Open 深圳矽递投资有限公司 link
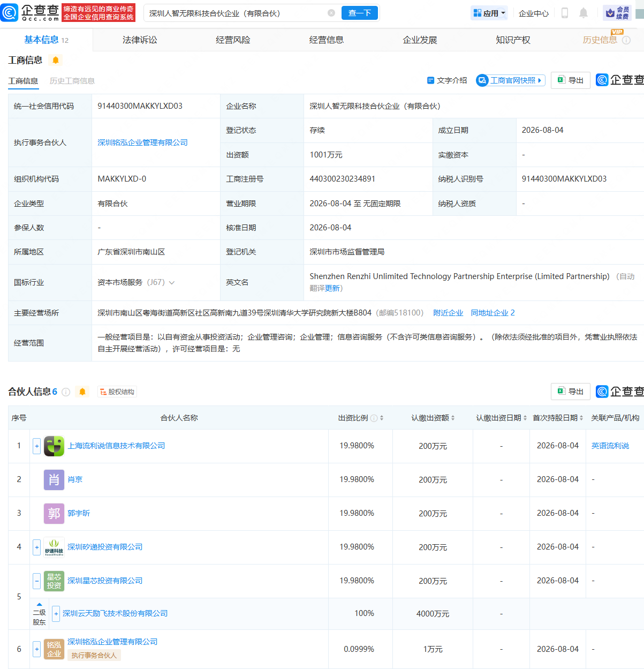Screen dimensions: 644x669 click(x=105, y=547)
